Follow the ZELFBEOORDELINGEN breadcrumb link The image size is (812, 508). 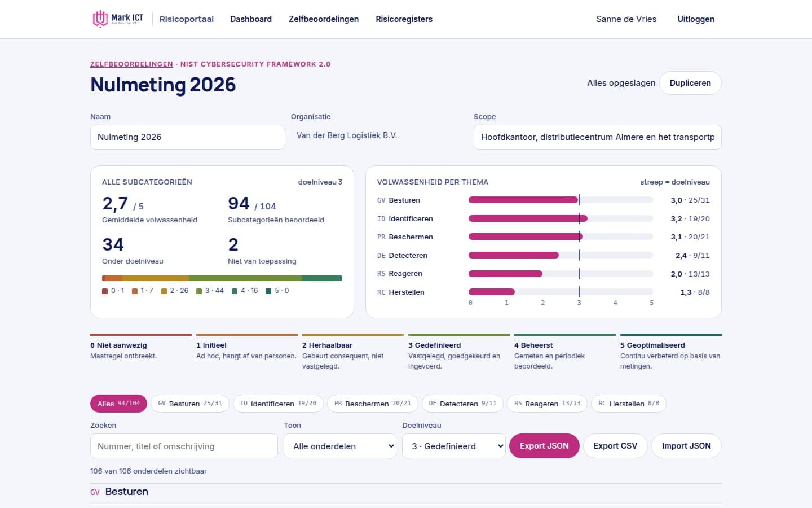point(131,64)
